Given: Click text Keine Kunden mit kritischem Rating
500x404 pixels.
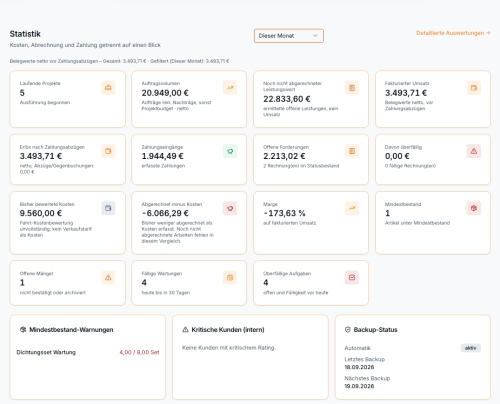Looking at the screenshot, I should point(229,348).
